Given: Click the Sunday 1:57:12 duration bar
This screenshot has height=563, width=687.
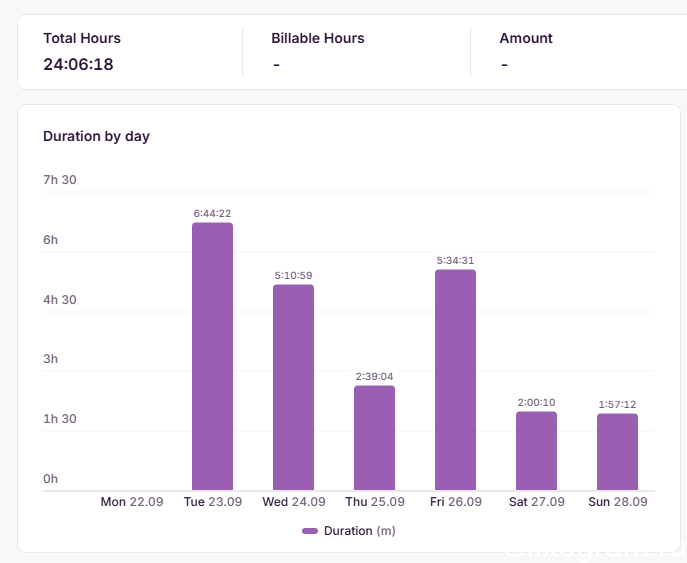Looking at the screenshot, I should (617, 452).
